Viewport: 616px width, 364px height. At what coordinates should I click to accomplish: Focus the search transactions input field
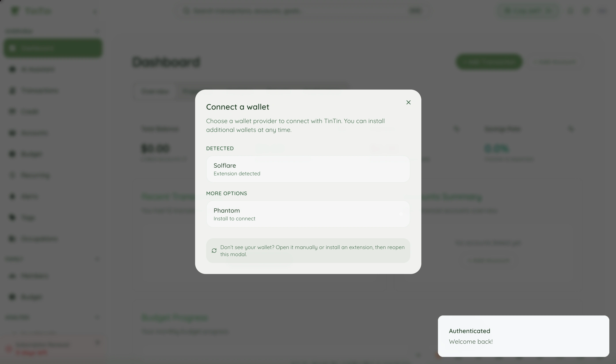(295, 11)
